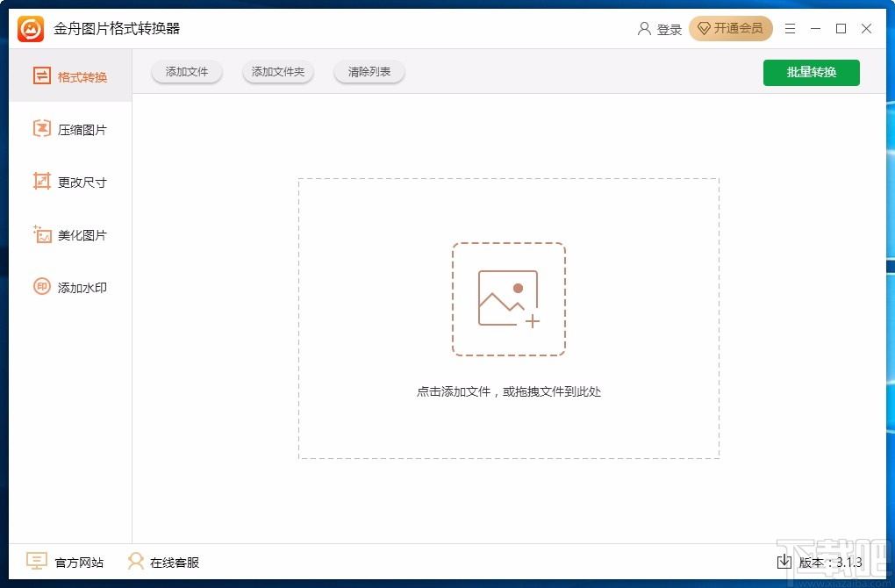The image size is (895, 588).
Task: Click the 登录 login link
Action: [x=669, y=28]
